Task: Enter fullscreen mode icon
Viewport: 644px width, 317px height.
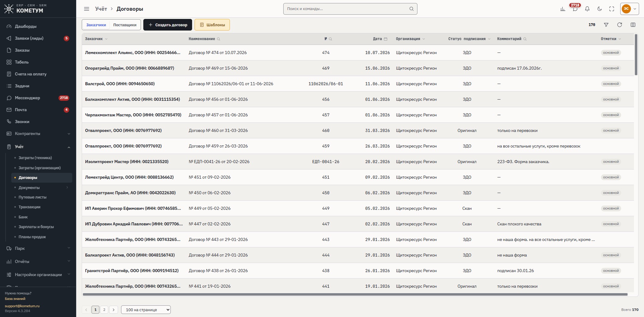Action: [x=612, y=9]
